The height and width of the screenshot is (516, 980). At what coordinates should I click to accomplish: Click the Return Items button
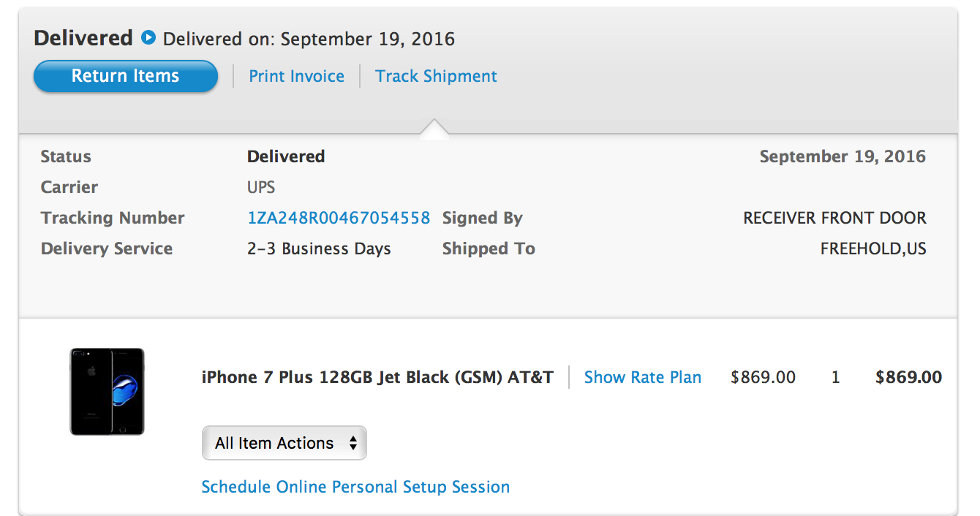coord(126,76)
